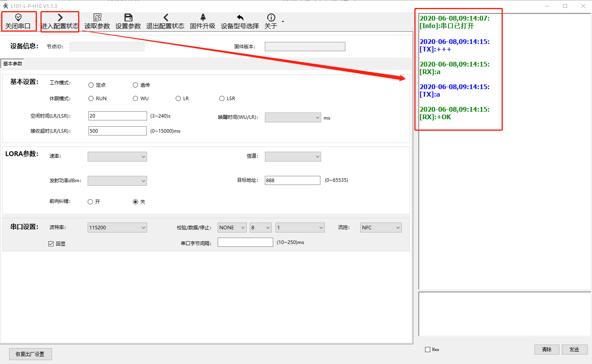Screen dimensions: 592x364
Task: Click the 清除 clear button
Action: pos(547,349)
